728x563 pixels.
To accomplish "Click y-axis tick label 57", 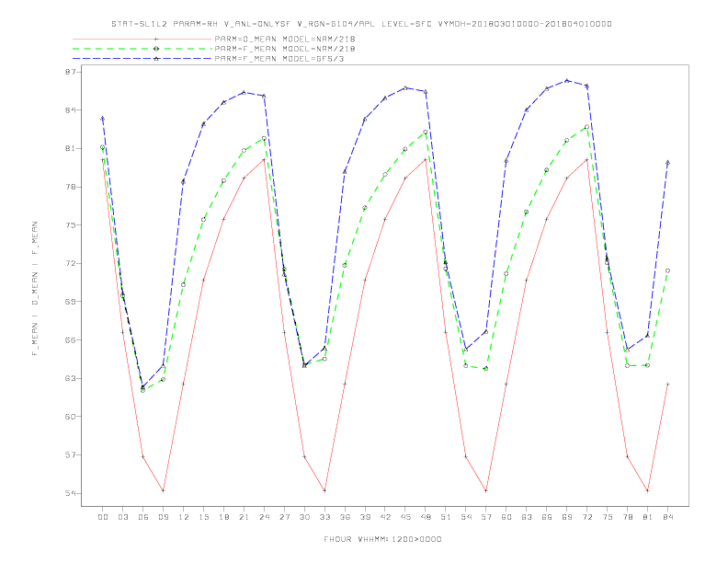I will click(72, 454).
